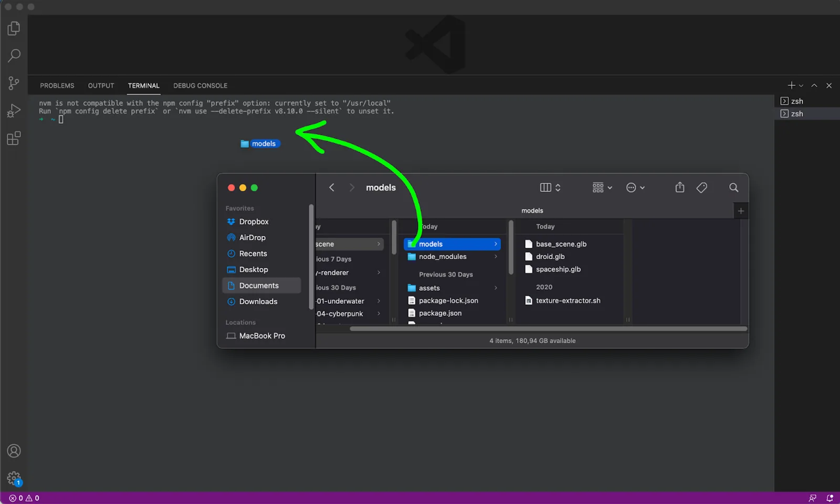Open the Source Control view
Image resolution: width=840 pixels, height=504 pixels.
pos(14,83)
